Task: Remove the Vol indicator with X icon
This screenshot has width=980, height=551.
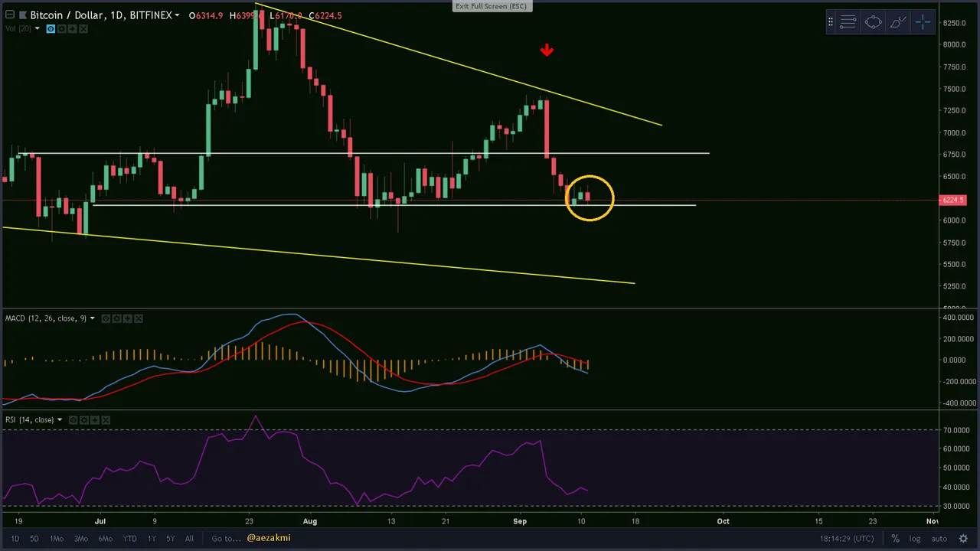Action: pyautogui.click(x=83, y=29)
